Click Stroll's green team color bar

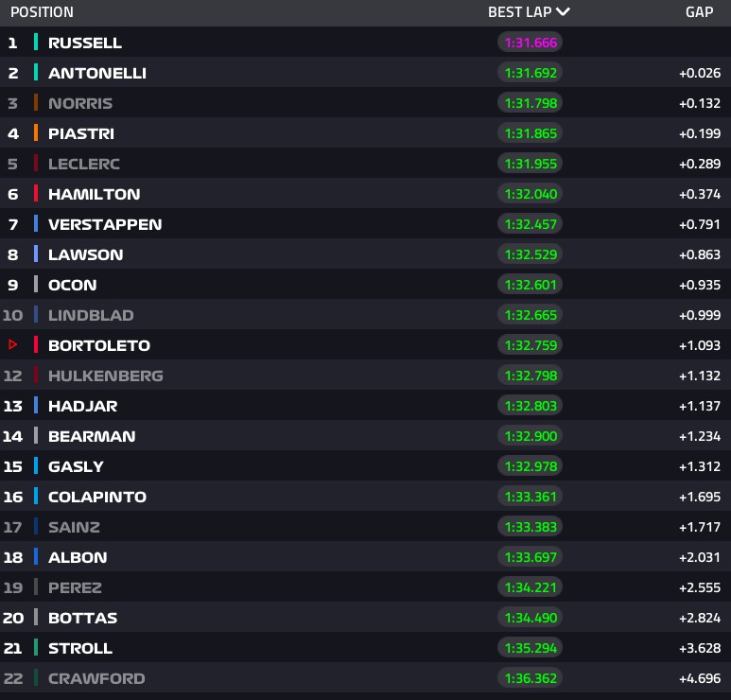(35, 648)
